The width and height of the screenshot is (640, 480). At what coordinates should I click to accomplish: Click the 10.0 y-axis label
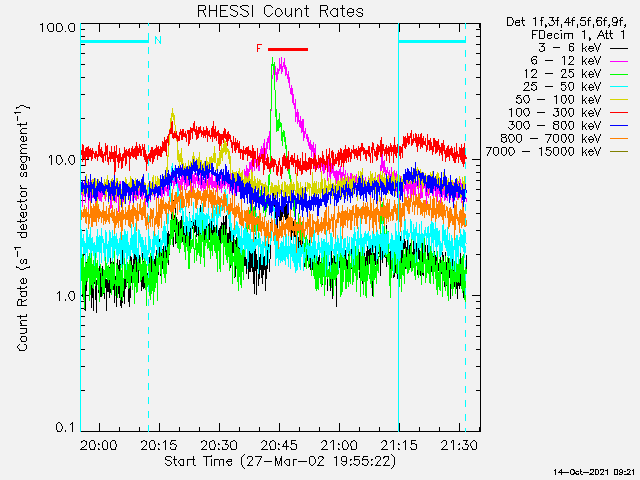coord(62,160)
